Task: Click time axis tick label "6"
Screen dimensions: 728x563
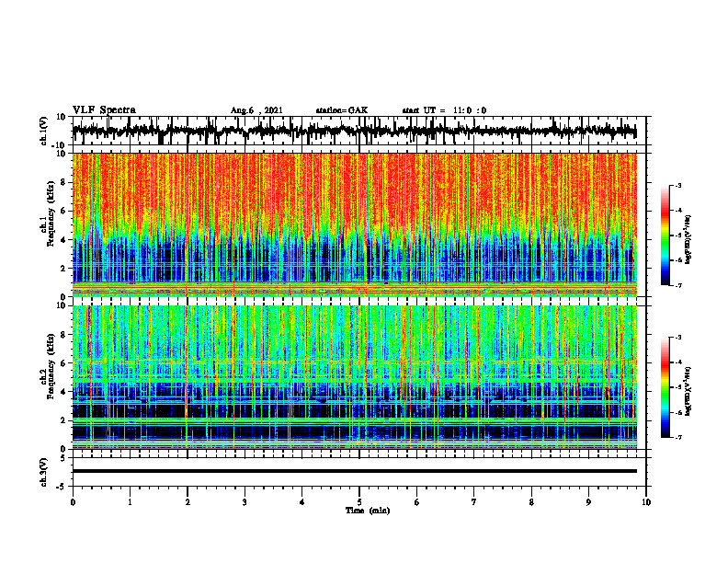Action: pos(417,502)
